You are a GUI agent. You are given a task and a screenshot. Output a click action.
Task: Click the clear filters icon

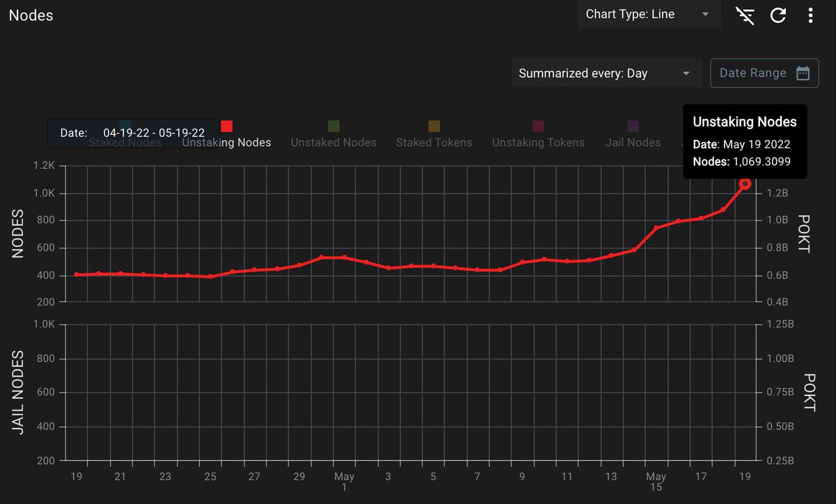745,15
